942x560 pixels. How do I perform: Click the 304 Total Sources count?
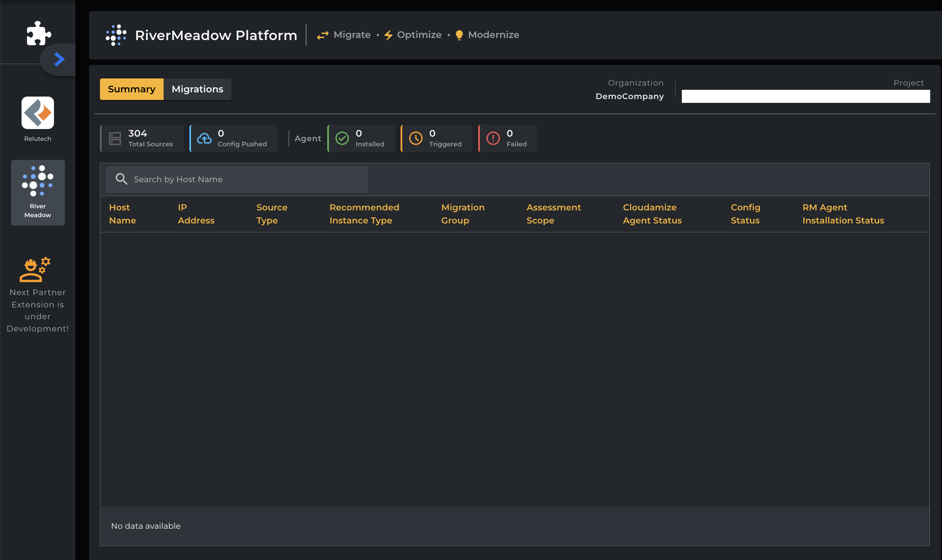pos(137,133)
